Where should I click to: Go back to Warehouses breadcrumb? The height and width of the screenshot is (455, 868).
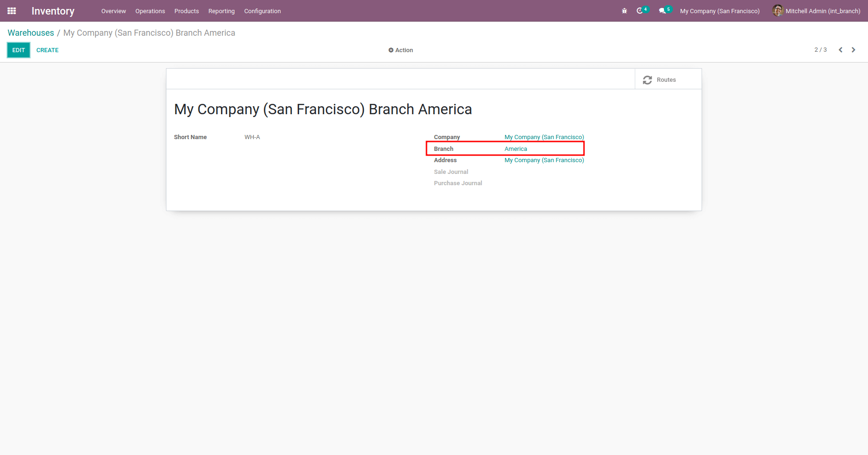[31, 33]
